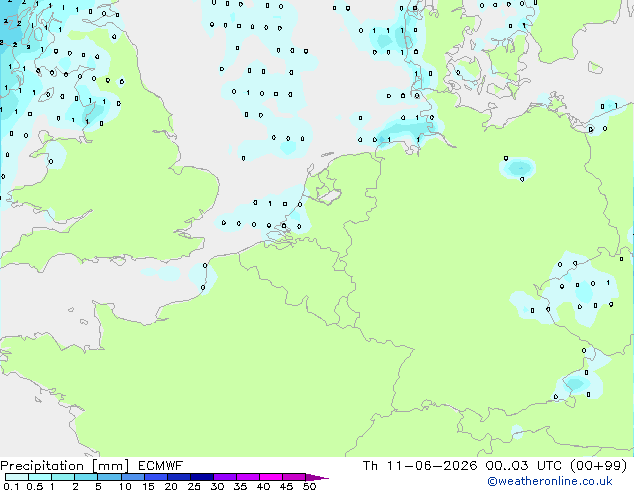Click the '(00+99)' forecast offset
Viewport: 634px width, 490px height.
[x=598, y=466]
